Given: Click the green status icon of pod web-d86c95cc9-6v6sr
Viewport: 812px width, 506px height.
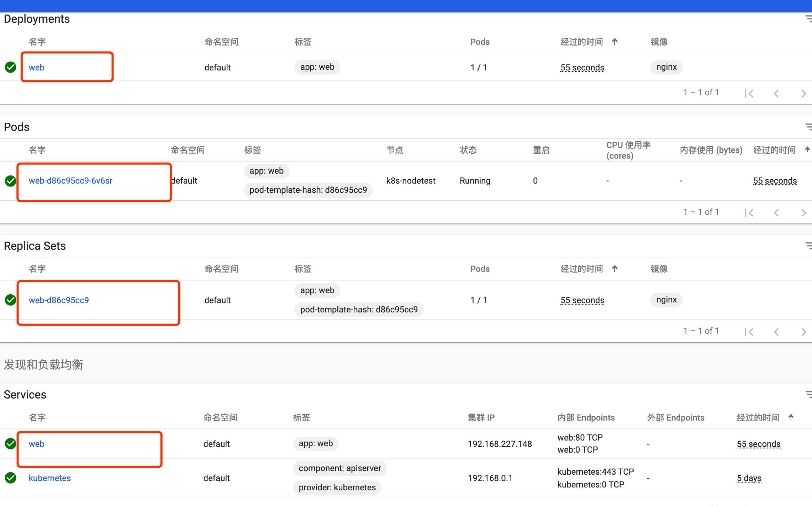Looking at the screenshot, I should [x=11, y=181].
